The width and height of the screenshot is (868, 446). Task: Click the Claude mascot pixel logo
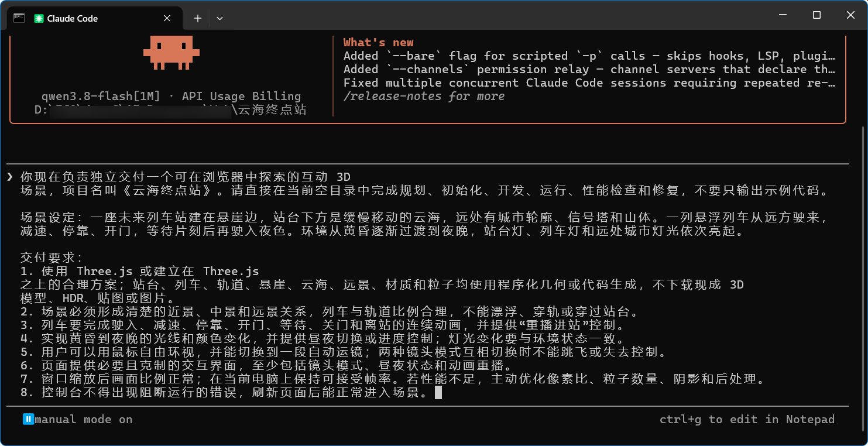click(x=171, y=52)
